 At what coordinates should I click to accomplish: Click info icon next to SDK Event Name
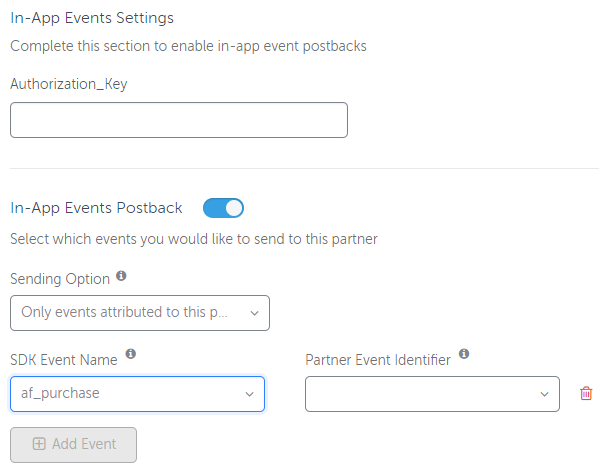(131, 353)
